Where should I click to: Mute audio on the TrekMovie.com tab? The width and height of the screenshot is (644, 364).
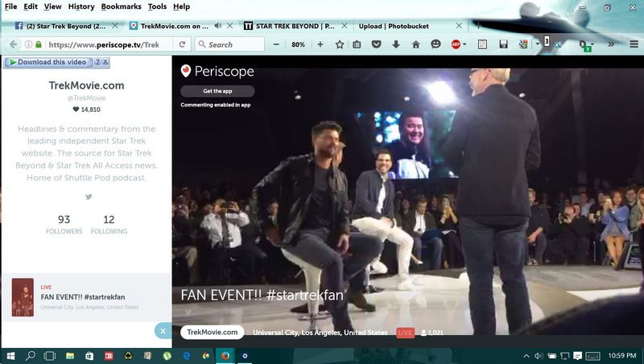[x=218, y=26]
